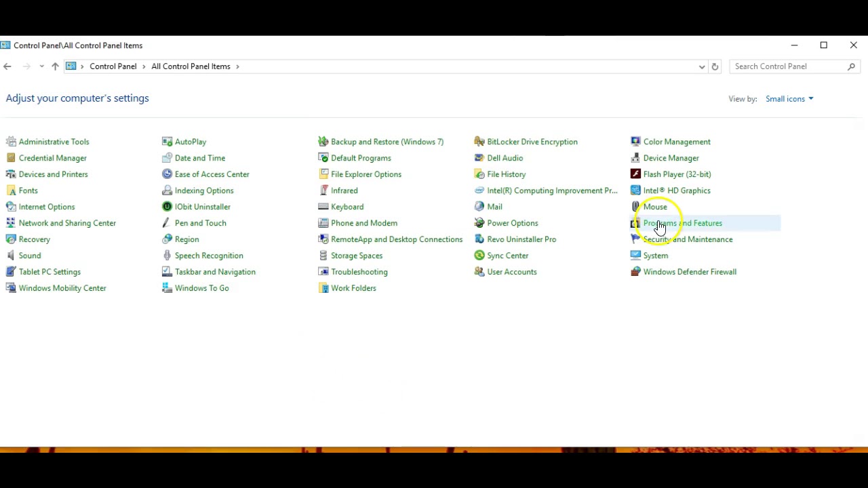Expand the chevron after Control Panel breadcrumb
868x488 pixels.
pos(144,66)
